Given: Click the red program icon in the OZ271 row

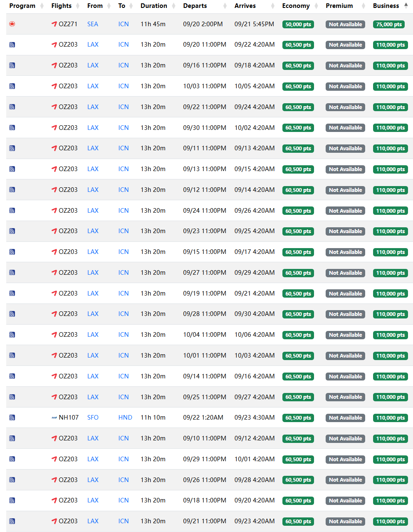Looking at the screenshot, I should tap(12, 24).
